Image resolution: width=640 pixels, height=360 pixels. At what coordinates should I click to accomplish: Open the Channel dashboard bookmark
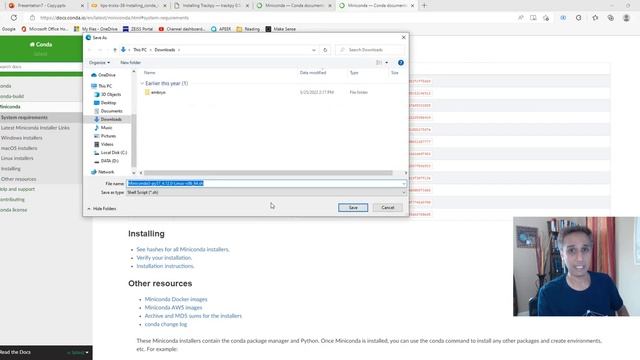coord(182,29)
